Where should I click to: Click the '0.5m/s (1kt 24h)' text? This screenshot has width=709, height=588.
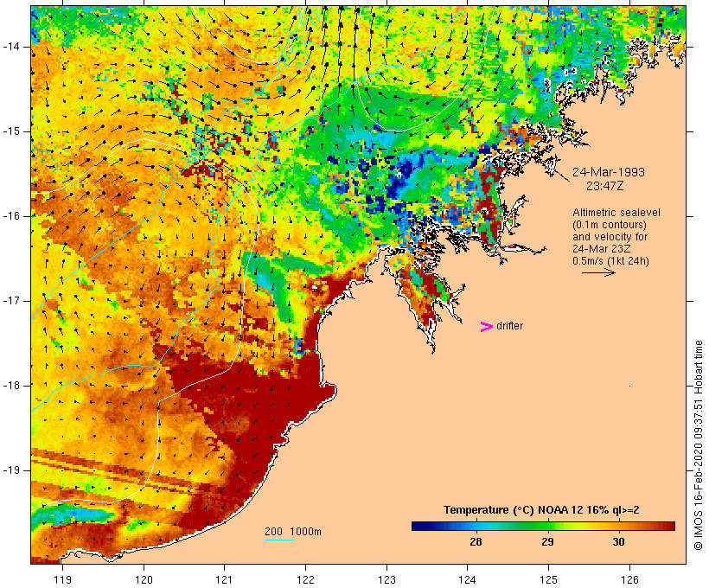[610, 261]
